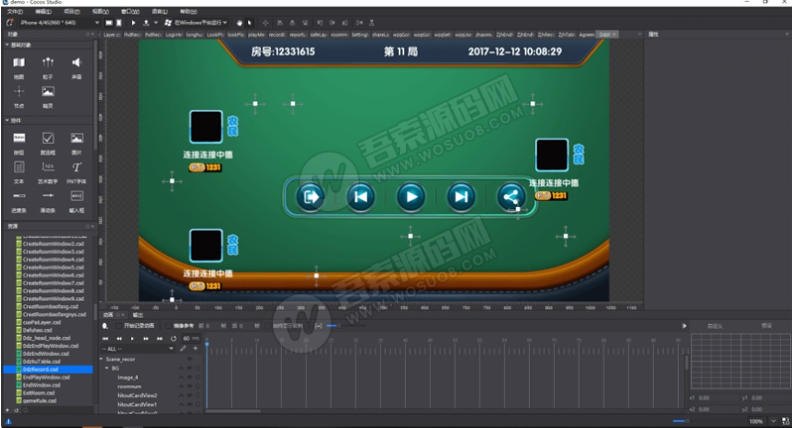Open the 编辑 Edit menu
Screen dimensions: 792x428
[43, 11]
